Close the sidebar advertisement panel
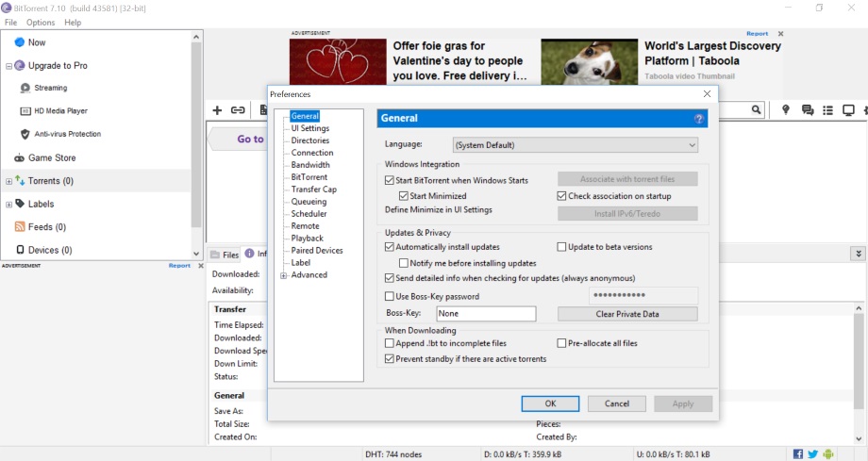868x461 pixels. point(201,266)
